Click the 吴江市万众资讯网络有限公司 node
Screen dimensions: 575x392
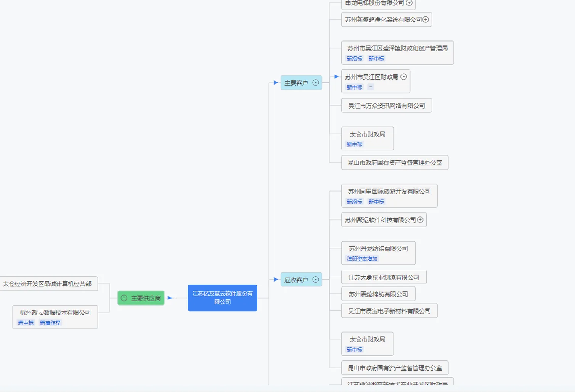pyautogui.click(x=387, y=106)
